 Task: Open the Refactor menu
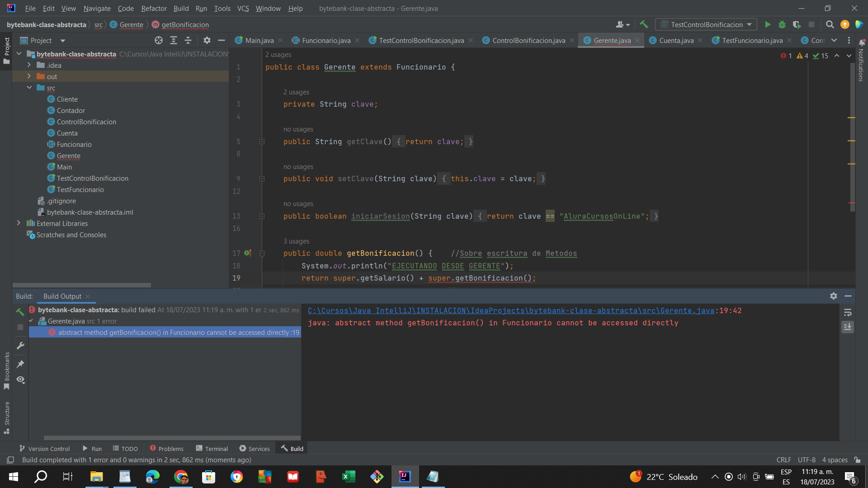[154, 8]
